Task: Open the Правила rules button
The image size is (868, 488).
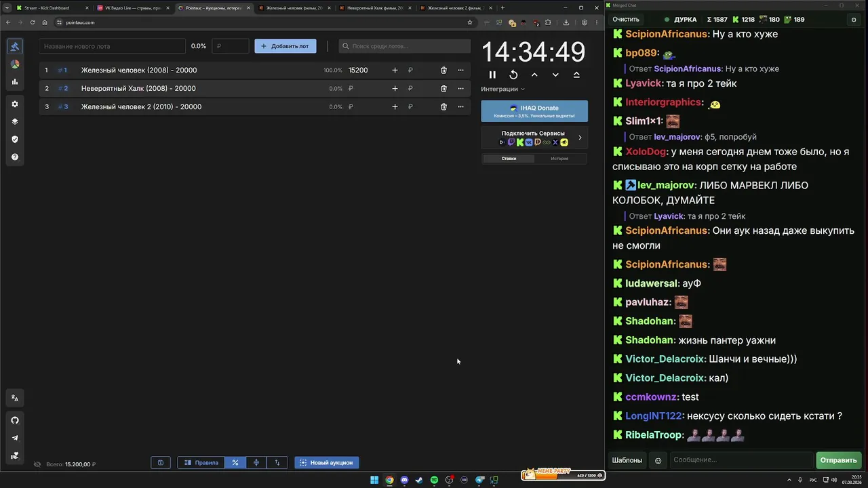Action: (201, 462)
